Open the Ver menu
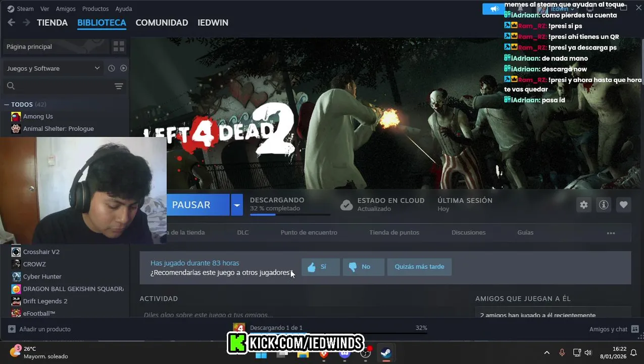Viewport: 644px width, 364px height. 45,9
